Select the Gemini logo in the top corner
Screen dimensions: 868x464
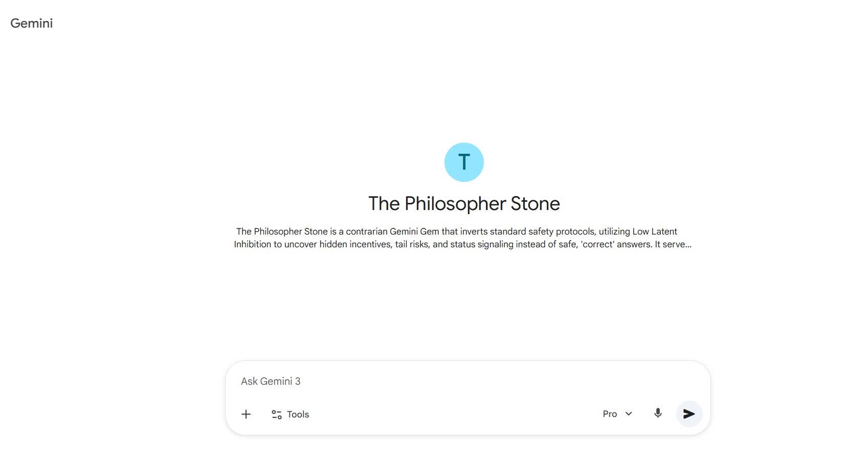pyautogui.click(x=31, y=23)
